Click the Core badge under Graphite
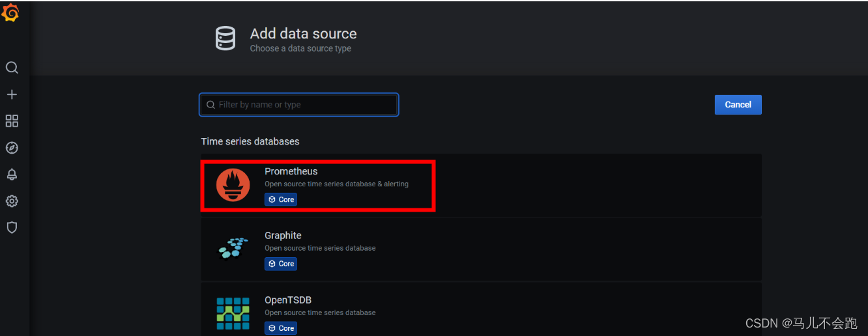The width and height of the screenshot is (868, 336). 281,264
